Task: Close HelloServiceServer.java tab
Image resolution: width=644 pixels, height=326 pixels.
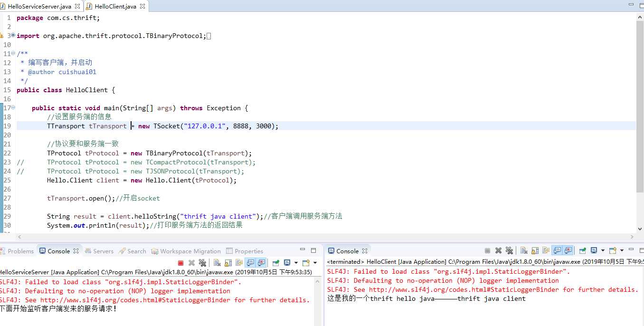Action: [77, 6]
